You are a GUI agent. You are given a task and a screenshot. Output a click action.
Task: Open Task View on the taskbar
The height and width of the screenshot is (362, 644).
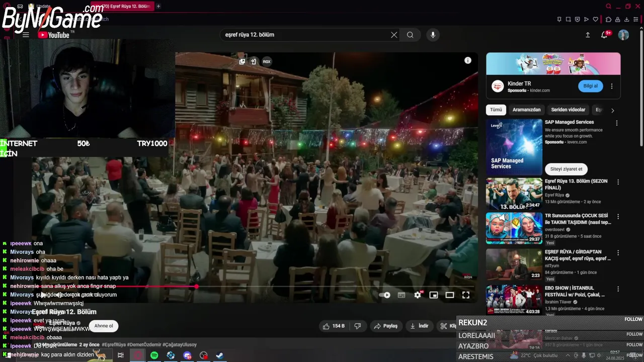pyautogui.click(x=121, y=355)
